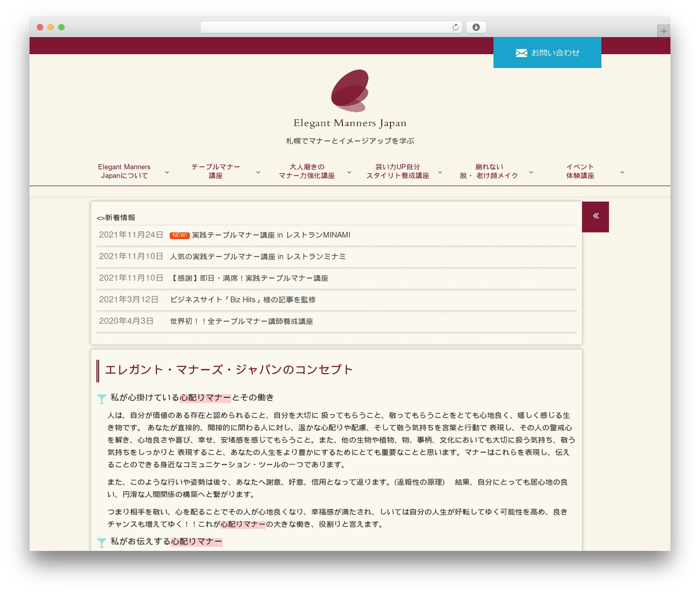
Task: Click cocktail glass icon beside 私が心掛けている
Action: click(102, 399)
